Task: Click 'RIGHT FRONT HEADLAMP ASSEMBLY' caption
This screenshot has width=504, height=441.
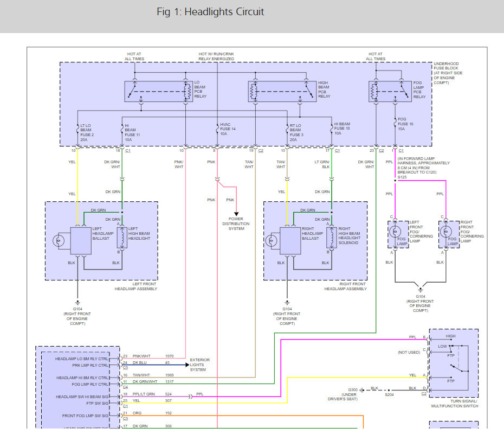Action: coord(346,286)
